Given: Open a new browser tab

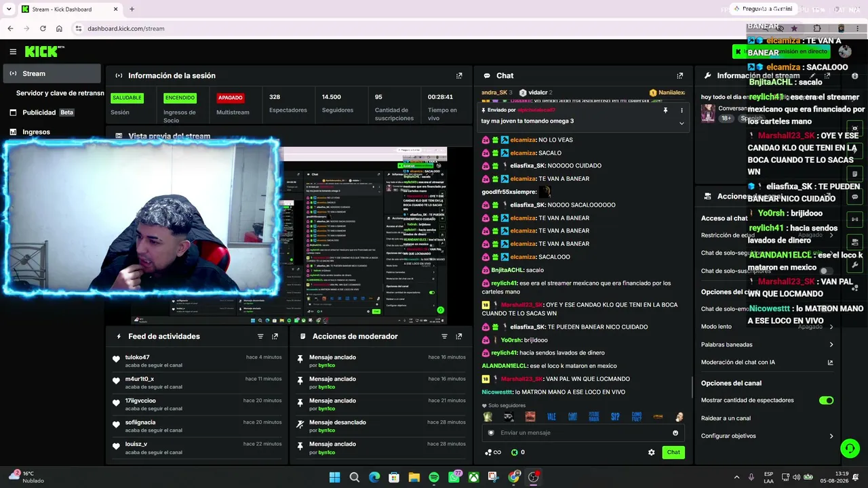Looking at the screenshot, I should click(132, 9).
